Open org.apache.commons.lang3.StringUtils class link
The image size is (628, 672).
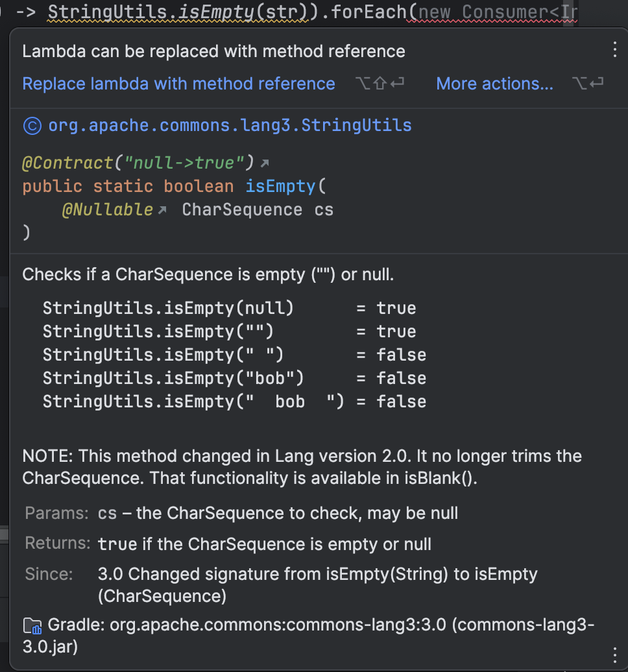tap(230, 125)
